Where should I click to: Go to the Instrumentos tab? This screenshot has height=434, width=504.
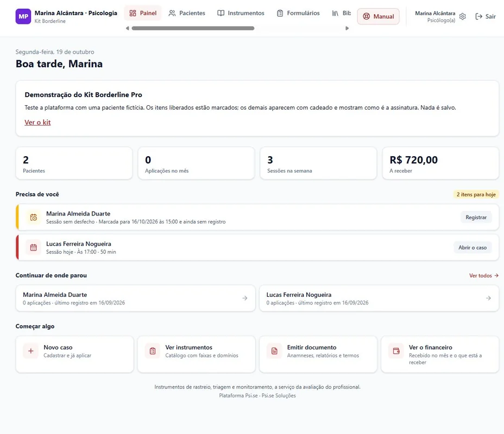pos(241,13)
